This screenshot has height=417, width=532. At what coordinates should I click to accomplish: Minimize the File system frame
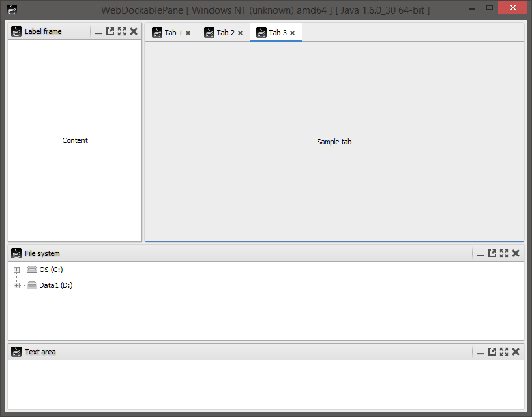coord(480,253)
